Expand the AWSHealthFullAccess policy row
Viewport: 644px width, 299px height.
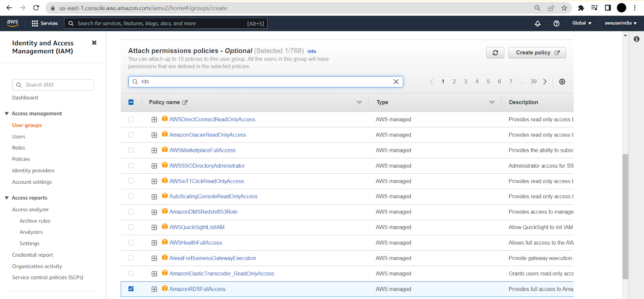pyautogui.click(x=154, y=243)
